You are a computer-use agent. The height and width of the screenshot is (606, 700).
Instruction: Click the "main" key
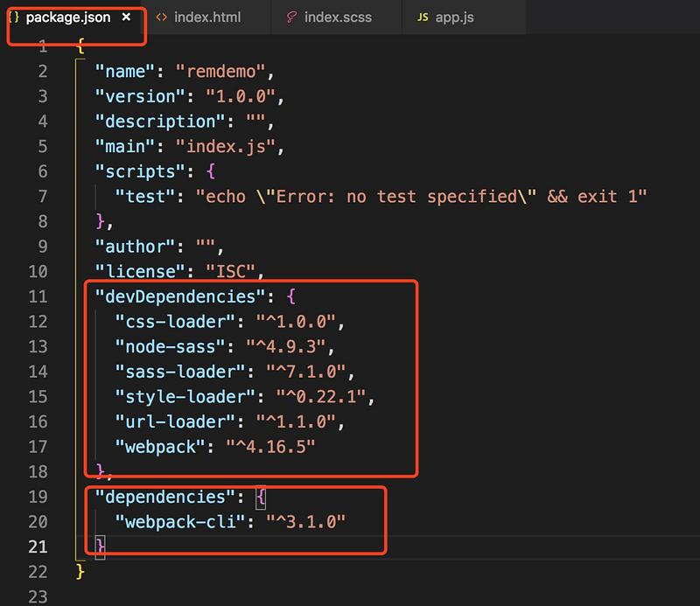[x=124, y=146]
